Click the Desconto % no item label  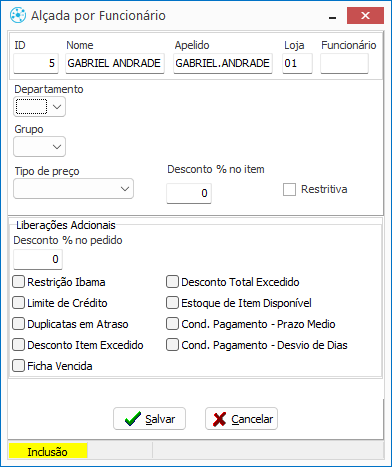click(216, 169)
